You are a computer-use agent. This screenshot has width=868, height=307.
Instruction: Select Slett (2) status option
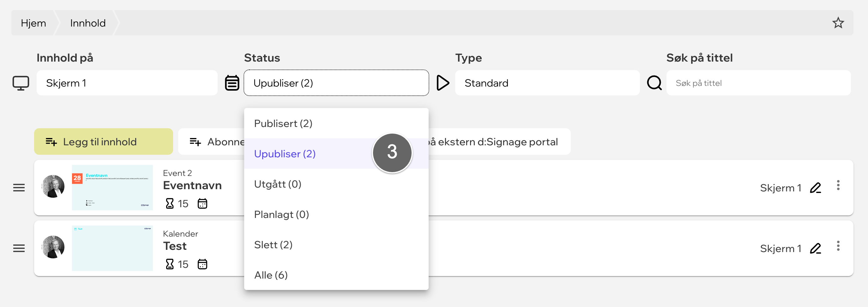coord(336,245)
